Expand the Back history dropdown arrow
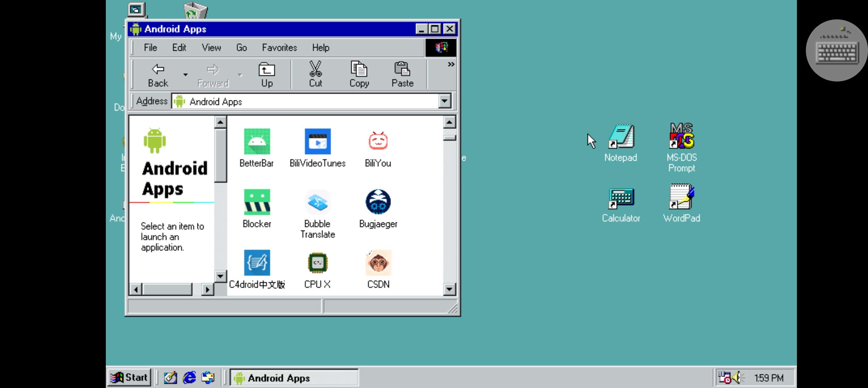The image size is (868, 388). [x=185, y=74]
